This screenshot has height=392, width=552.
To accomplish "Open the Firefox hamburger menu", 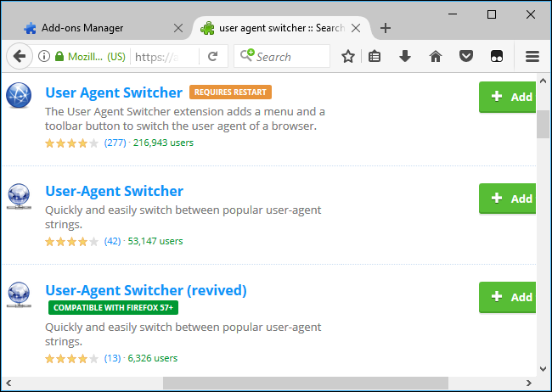I will (532, 56).
